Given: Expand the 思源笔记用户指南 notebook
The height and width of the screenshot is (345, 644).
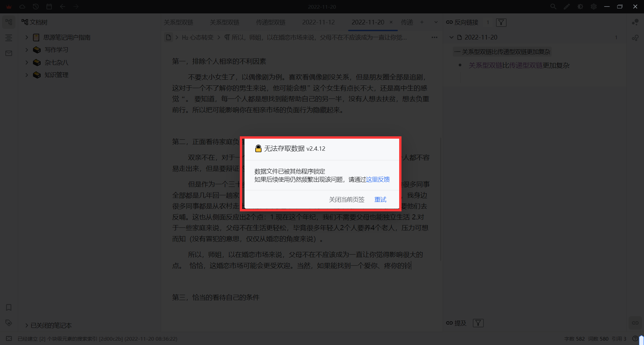Looking at the screenshot, I should click(27, 37).
